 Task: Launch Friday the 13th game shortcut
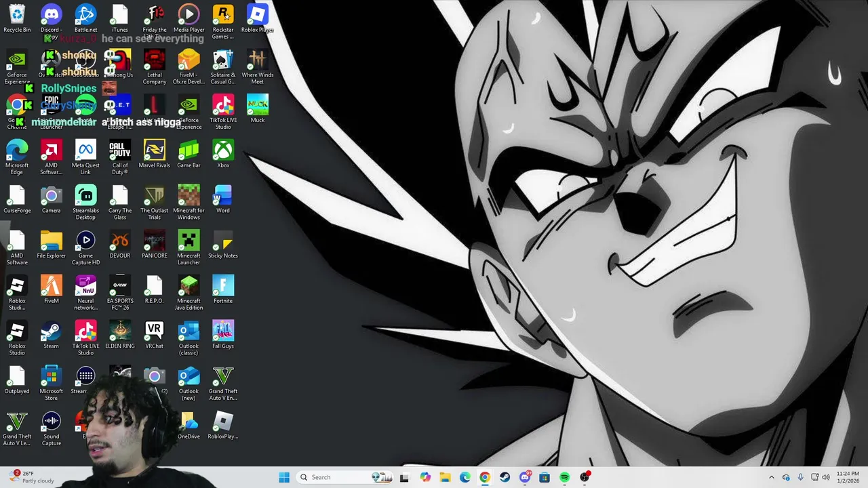[154, 22]
